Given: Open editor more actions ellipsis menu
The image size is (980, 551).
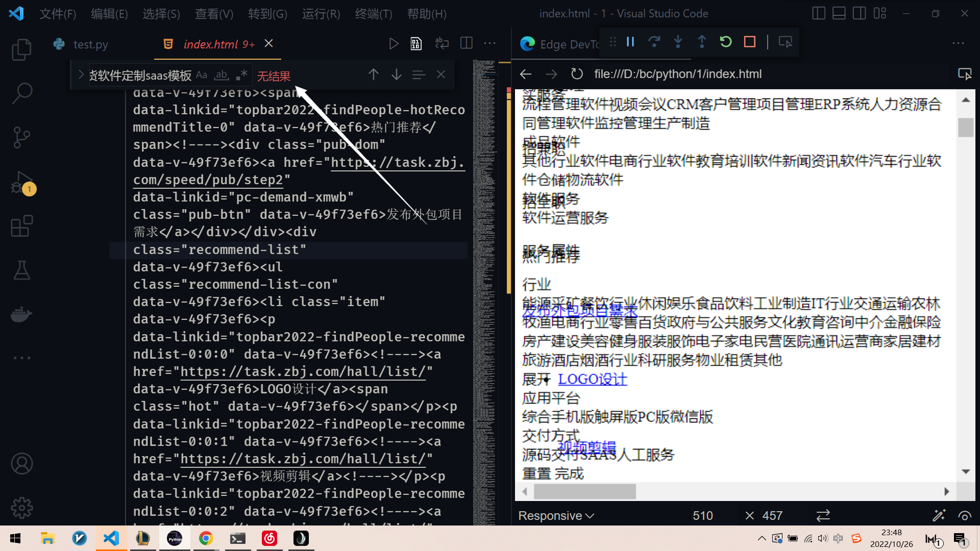Looking at the screenshot, I should pos(489,43).
